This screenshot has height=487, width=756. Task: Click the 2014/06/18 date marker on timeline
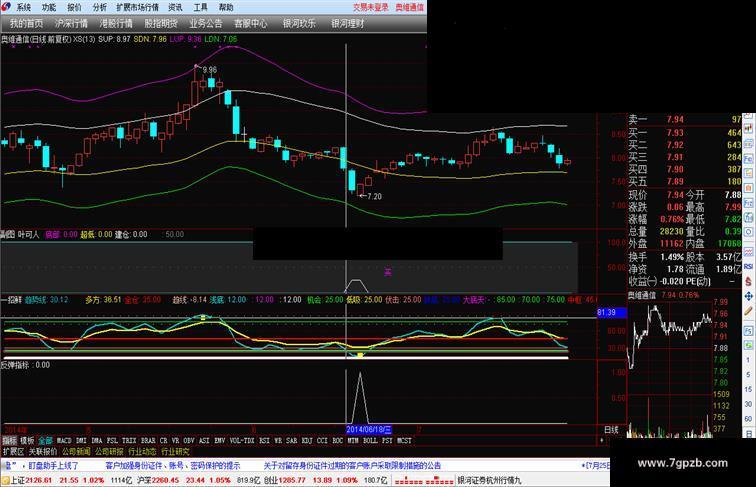[x=369, y=429]
